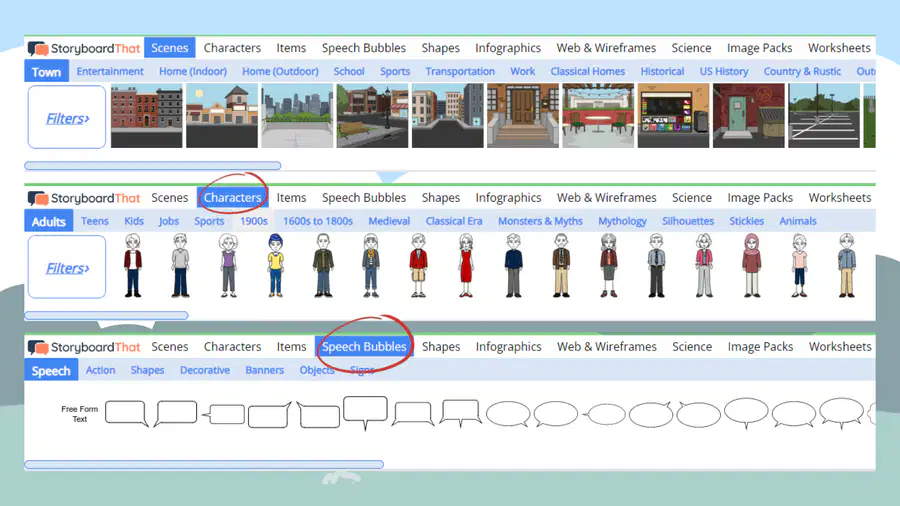Open Filters in the Scenes panel
Screen dimensions: 900x506
67,118
